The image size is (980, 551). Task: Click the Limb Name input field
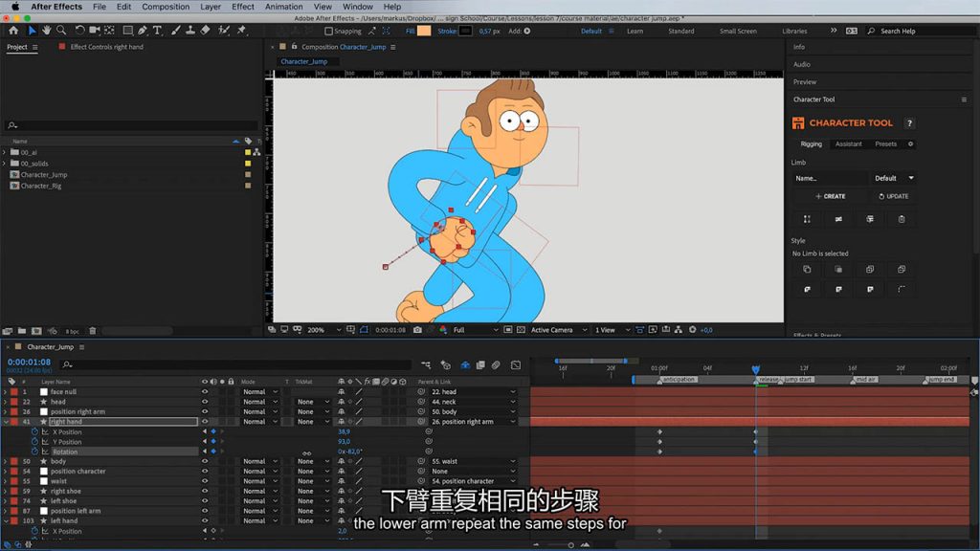[830, 178]
